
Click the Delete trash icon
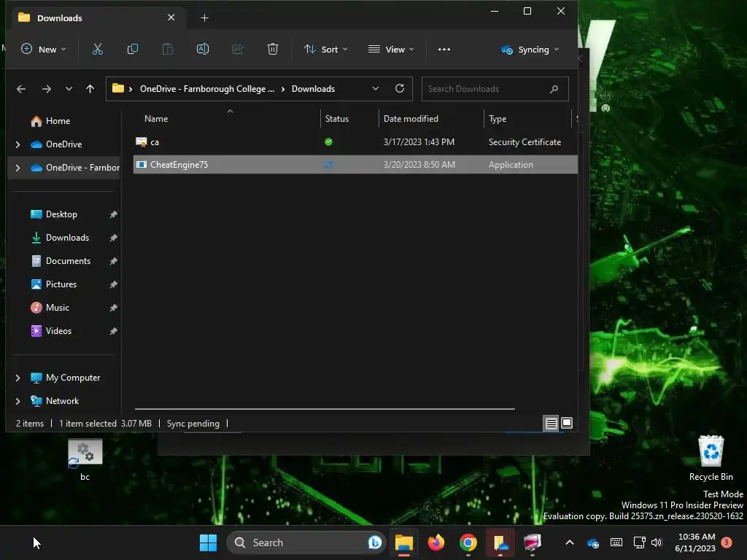pyautogui.click(x=273, y=49)
